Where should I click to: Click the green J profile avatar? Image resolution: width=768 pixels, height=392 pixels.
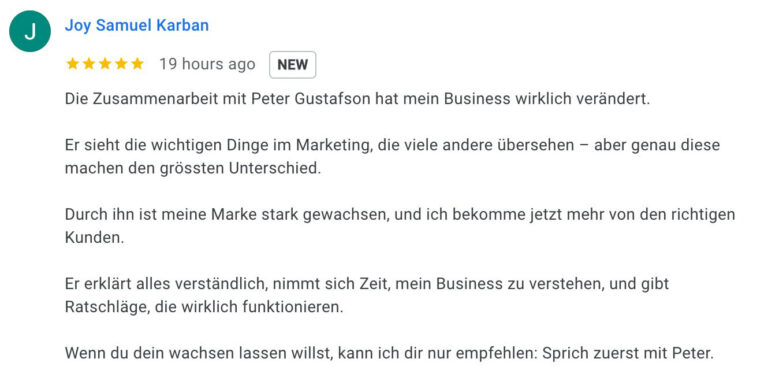(x=30, y=31)
